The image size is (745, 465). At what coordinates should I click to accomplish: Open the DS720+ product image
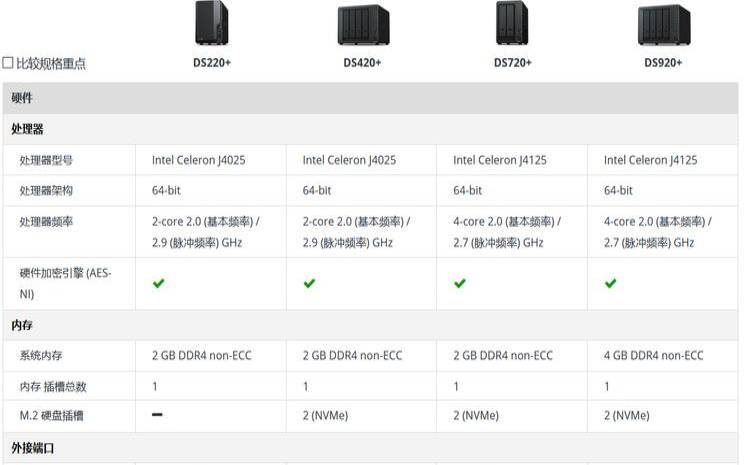[512, 23]
